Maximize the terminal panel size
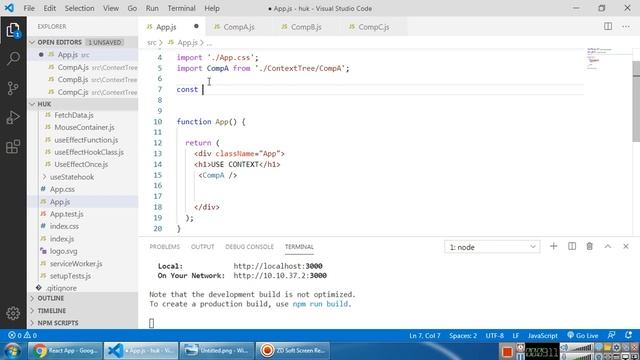 click(608, 246)
